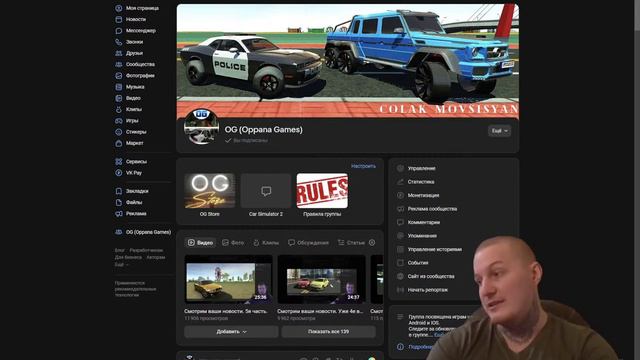This screenshot has width=640, height=360.
Task: Open the Новости icon in sidebar
Action: tap(119, 19)
